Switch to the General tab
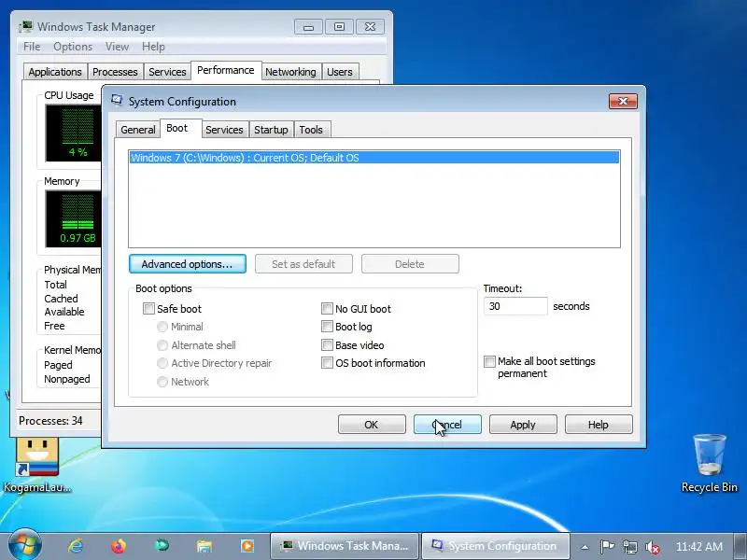This screenshot has height=560, width=747. click(x=137, y=130)
